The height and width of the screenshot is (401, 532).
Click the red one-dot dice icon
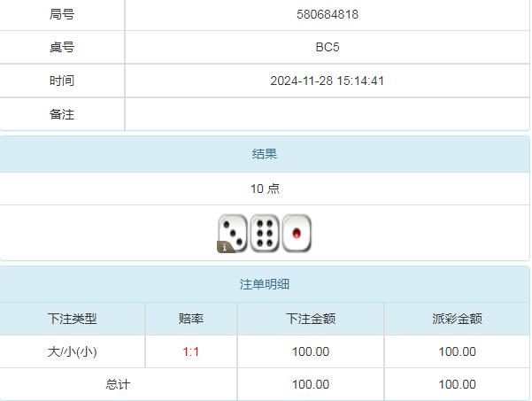[297, 233]
